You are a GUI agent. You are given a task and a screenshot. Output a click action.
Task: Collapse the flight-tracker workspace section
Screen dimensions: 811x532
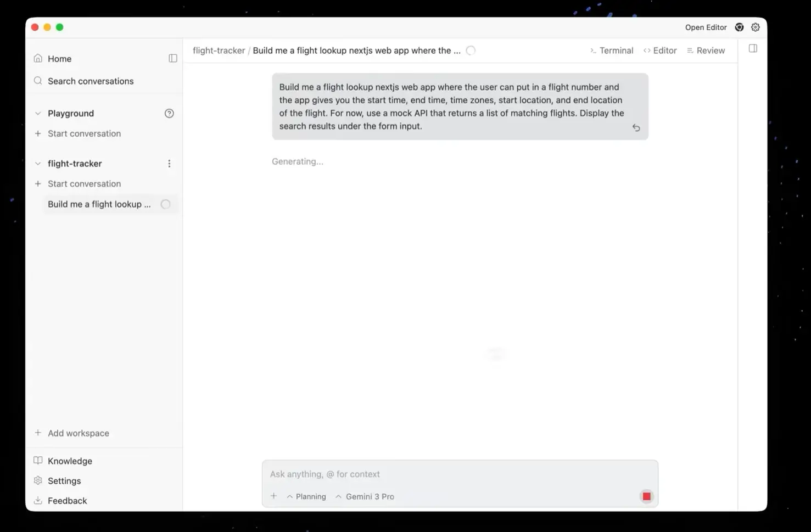pos(38,164)
